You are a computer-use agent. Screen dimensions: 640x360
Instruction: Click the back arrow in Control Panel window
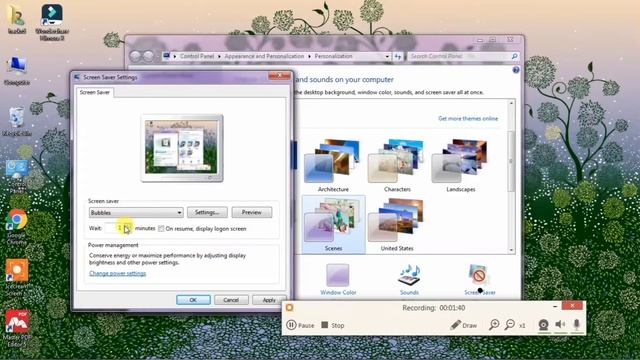(136, 56)
